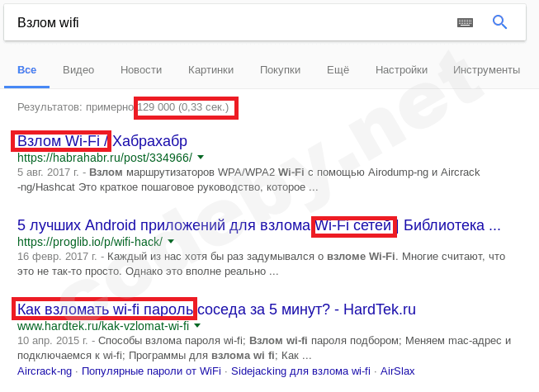Viewport: 539px width, 392px height.
Task: Open the on-screen keyboard icon
Action: (x=465, y=22)
